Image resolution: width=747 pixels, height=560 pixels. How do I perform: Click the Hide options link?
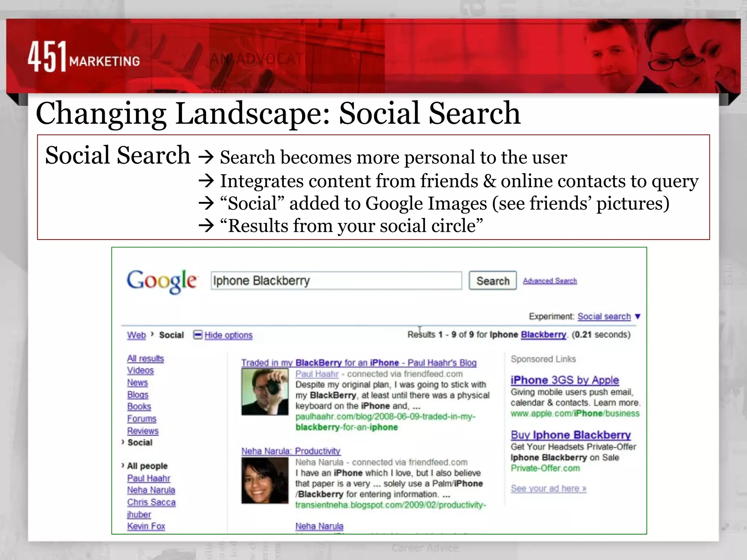tap(228, 335)
